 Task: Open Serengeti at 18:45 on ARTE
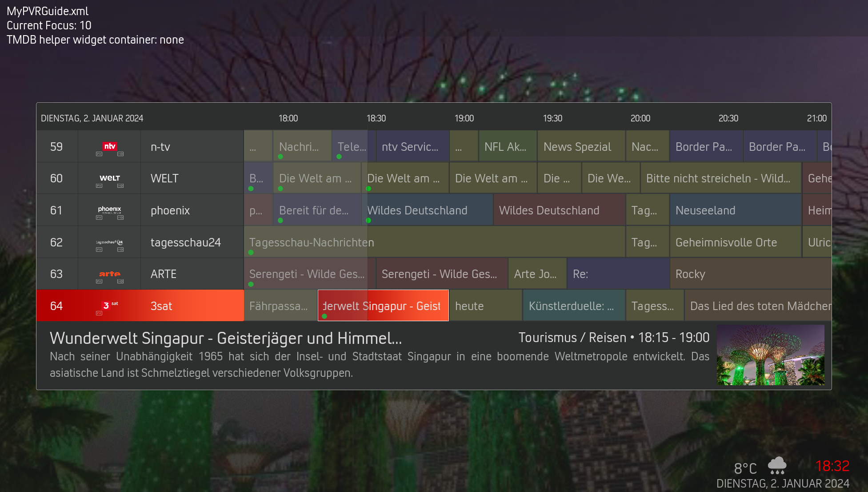[442, 274]
